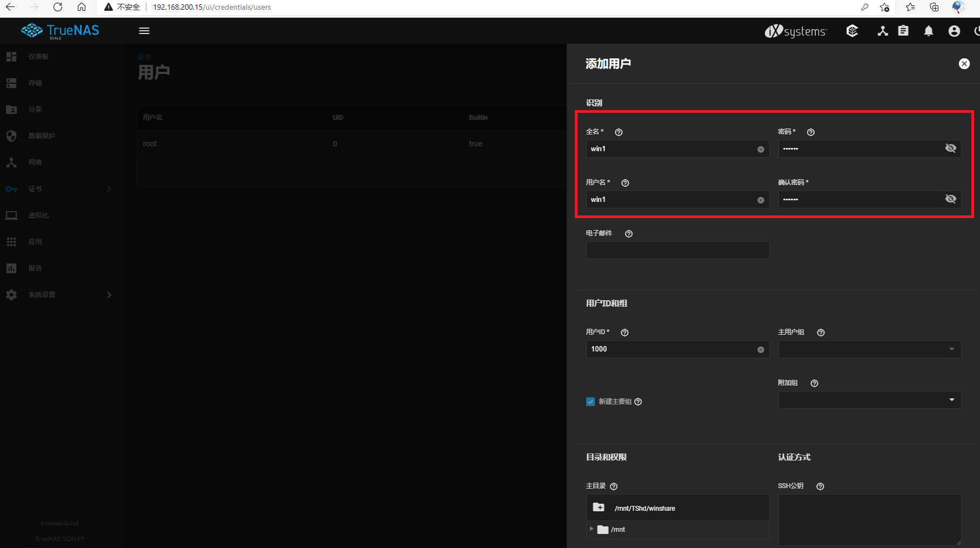Clear the User ID field
980x548 pixels.
pos(761,349)
